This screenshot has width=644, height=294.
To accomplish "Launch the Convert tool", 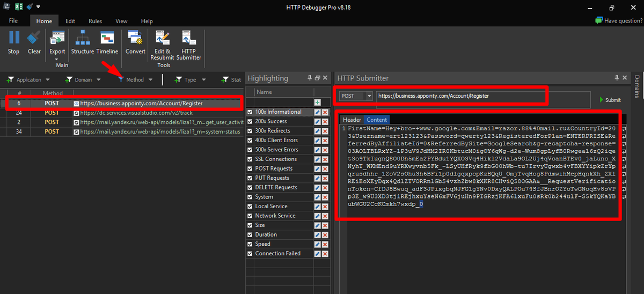I will click(136, 43).
